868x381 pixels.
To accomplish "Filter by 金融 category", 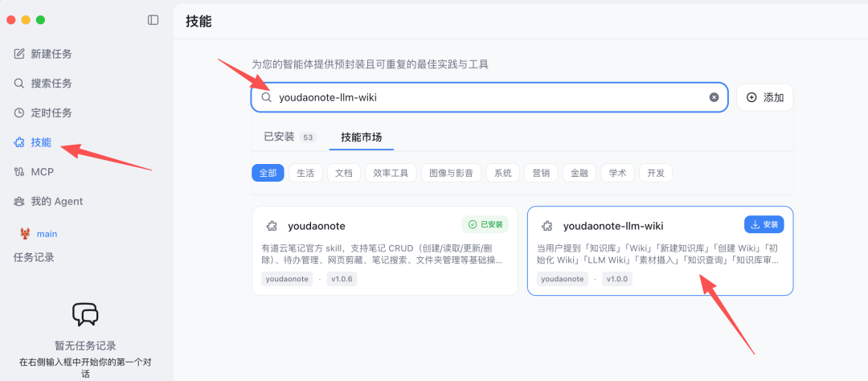I will (x=579, y=173).
